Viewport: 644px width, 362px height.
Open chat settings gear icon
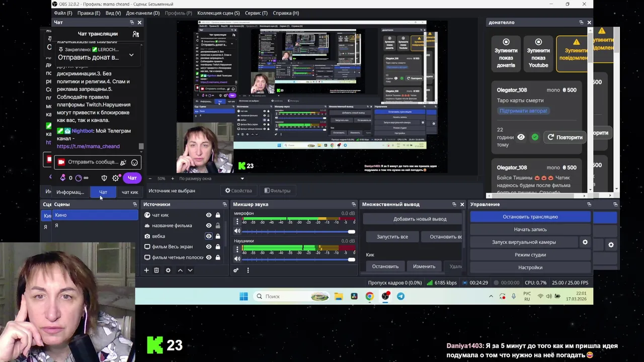[x=116, y=178]
